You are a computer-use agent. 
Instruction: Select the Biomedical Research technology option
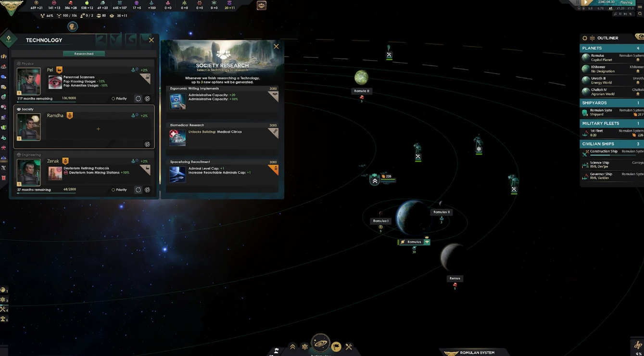pos(222,135)
